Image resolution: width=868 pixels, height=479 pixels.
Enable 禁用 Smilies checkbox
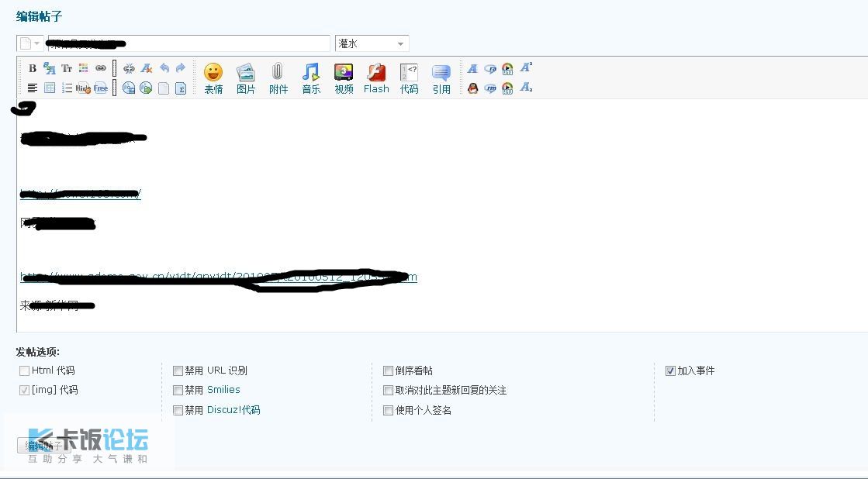pos(178,390)
